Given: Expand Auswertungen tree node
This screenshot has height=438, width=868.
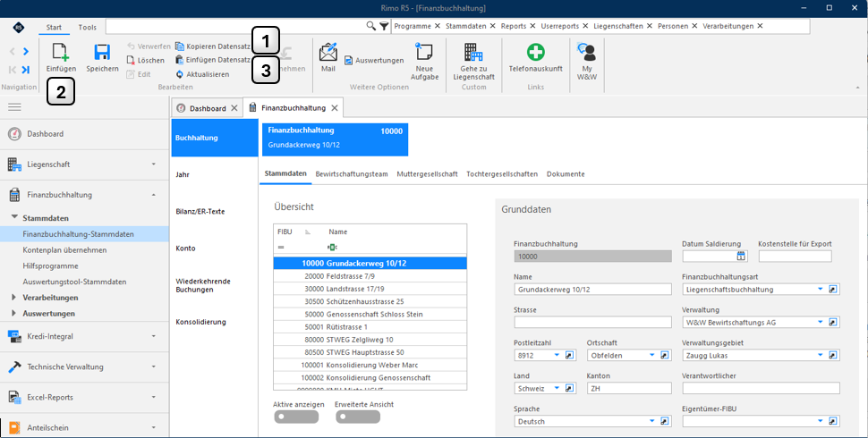Looking at the screenshot, I should pos(13,313).
